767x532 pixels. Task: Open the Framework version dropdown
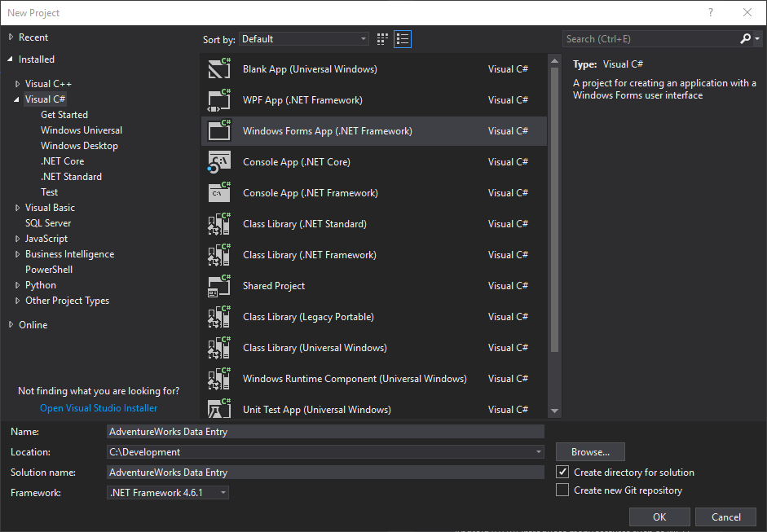pyautogui.click(x=168, y=493)
